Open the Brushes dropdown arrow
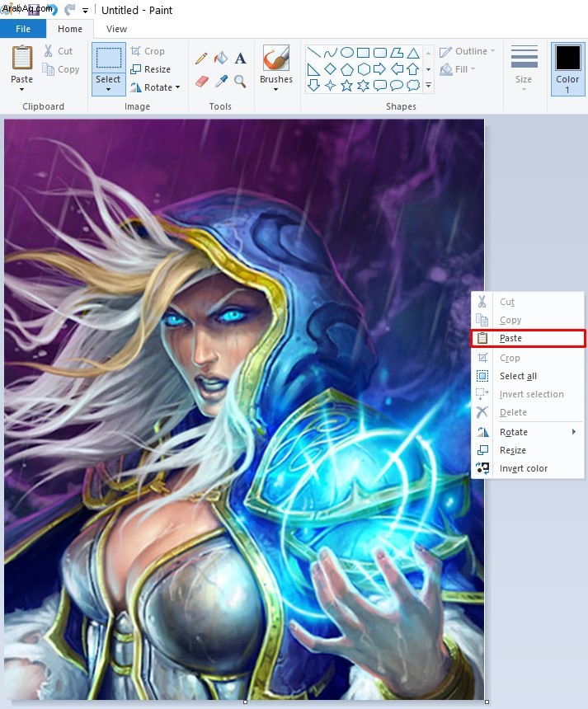The width and height of the screenshot is (588, 709). pos(276,90)
